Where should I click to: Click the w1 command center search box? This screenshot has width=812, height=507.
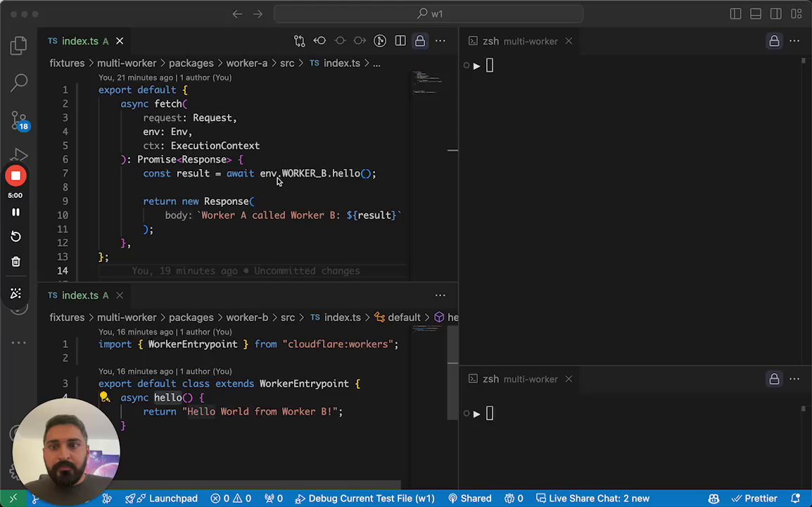[429, 13]
